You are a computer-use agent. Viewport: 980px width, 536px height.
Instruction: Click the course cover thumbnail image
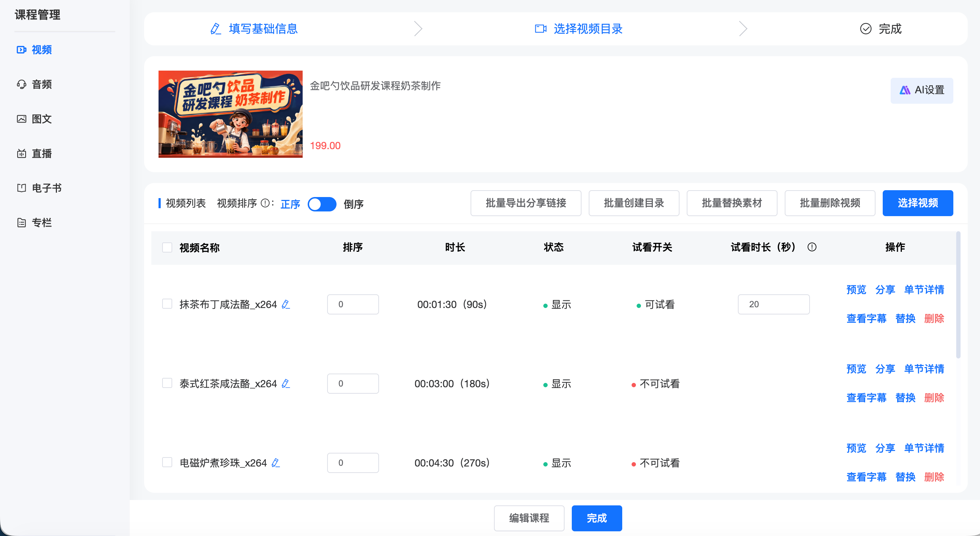pos(231,114)
